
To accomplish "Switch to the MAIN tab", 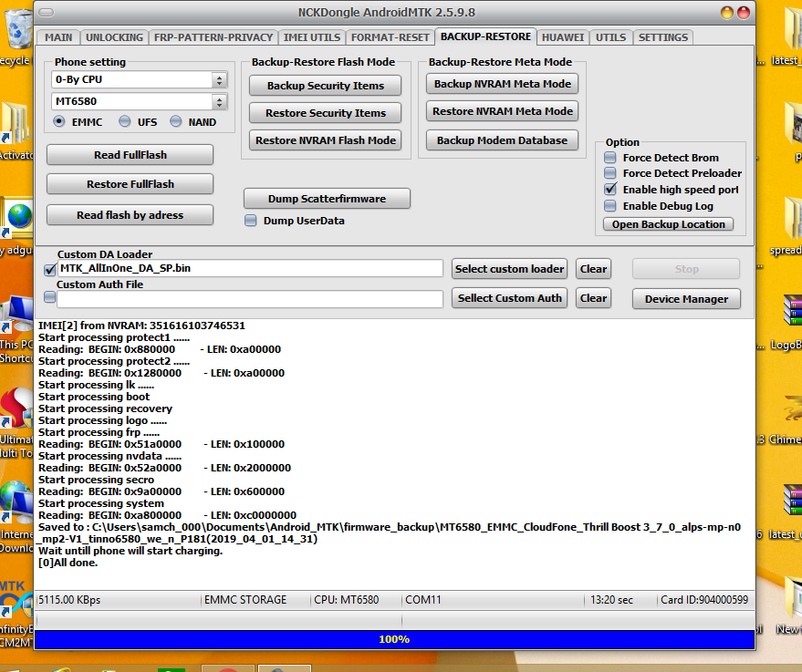I will pos(58,37).
